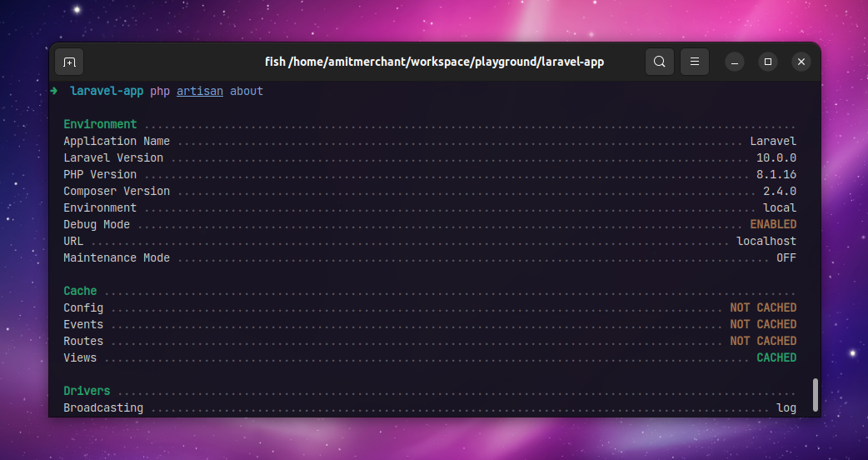Viewport: 868px width, 460px height.
Task: Click the 'about' command argument
Action: point(247,92)
